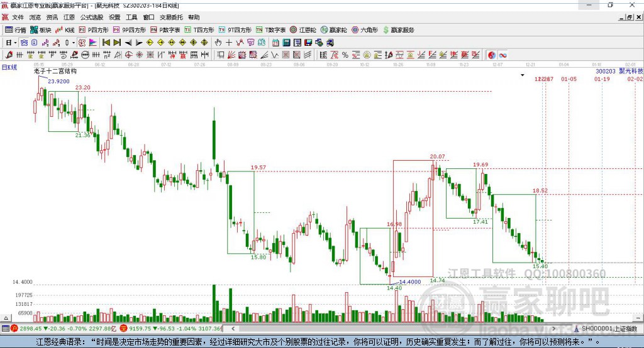Image resolution: width=644 pixels, height=348 pixels.
Task: Open the T四方形 tool
Action: point(199,30)
